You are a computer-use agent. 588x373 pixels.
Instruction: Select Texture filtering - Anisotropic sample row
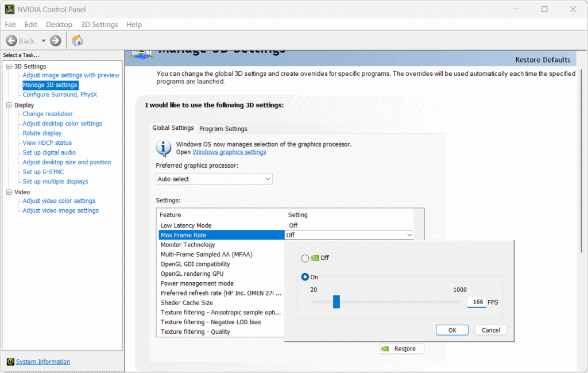point(221,313)
